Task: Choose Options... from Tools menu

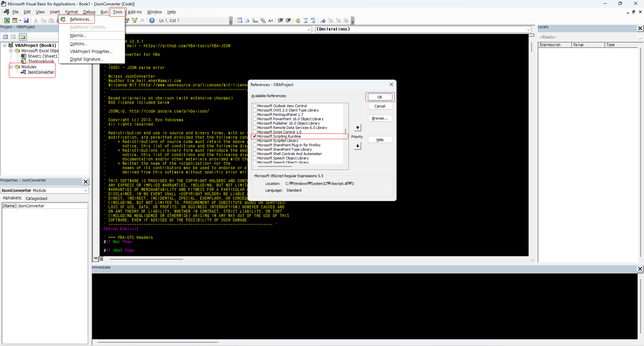Action: (78, 44)
